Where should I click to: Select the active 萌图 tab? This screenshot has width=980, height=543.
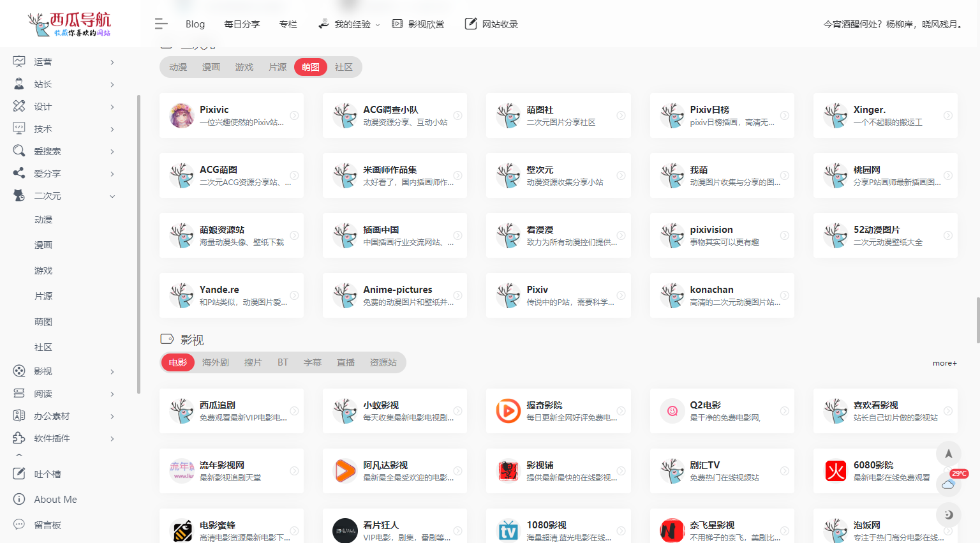[311, 67]
